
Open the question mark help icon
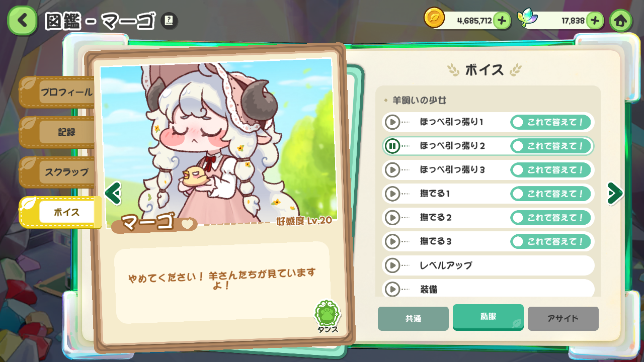(x=169, y=21)
